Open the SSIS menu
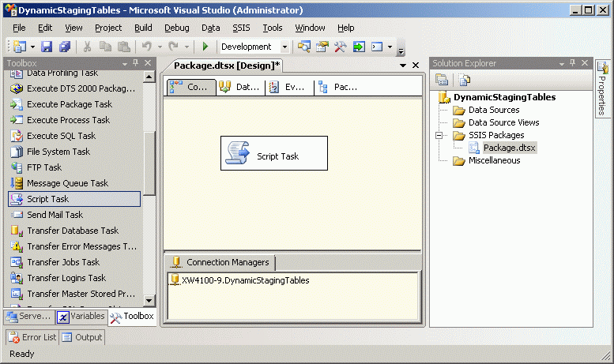This screenshot has width=614, height=364. [x=241, y=28]
